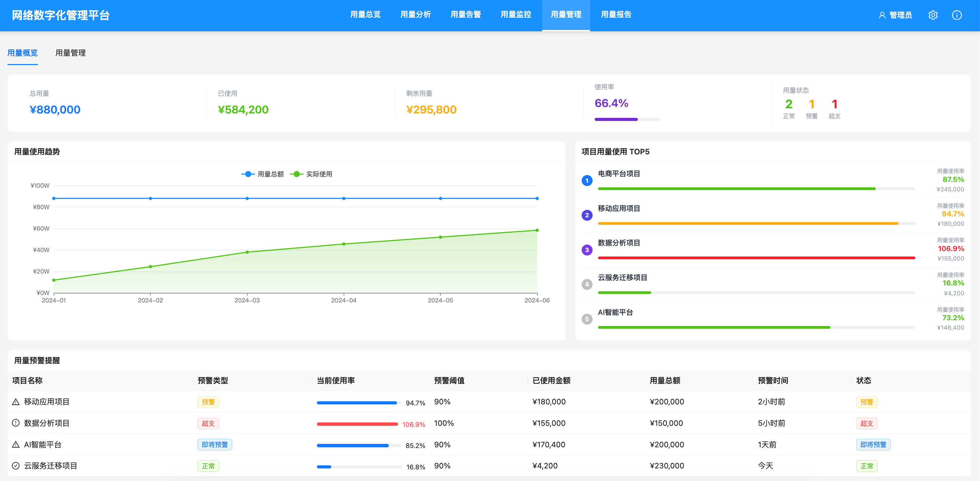This screenshot has height=481, width=980.
Task: Select 用量管理 in top navigation bar
Action: tap(566, 15)
